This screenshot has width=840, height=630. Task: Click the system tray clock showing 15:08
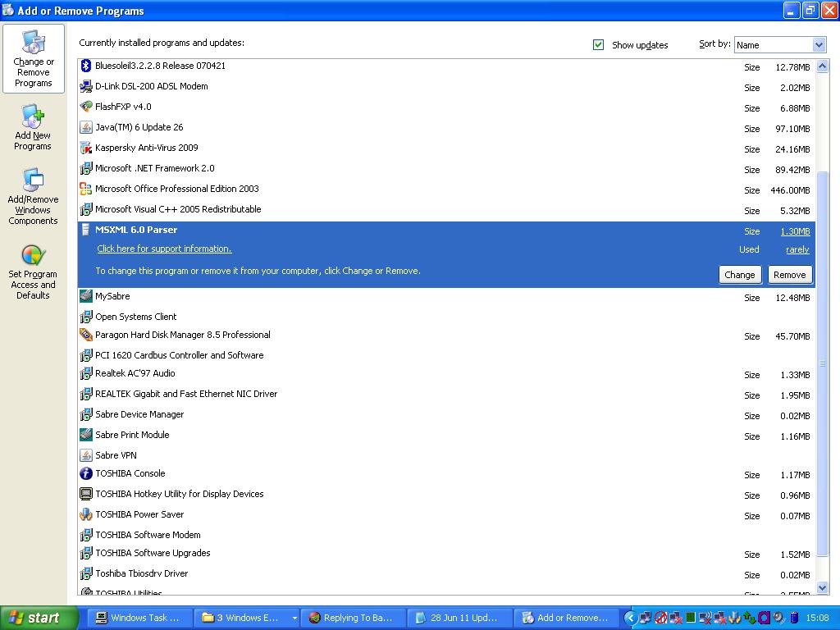pyautogui.click(x=817, y=619)
